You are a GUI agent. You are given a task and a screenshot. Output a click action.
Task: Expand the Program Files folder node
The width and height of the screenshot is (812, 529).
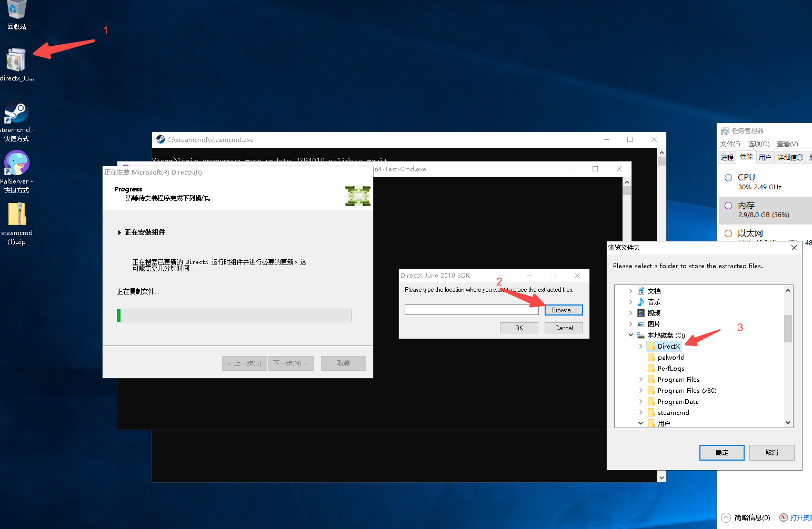(640, 379)
